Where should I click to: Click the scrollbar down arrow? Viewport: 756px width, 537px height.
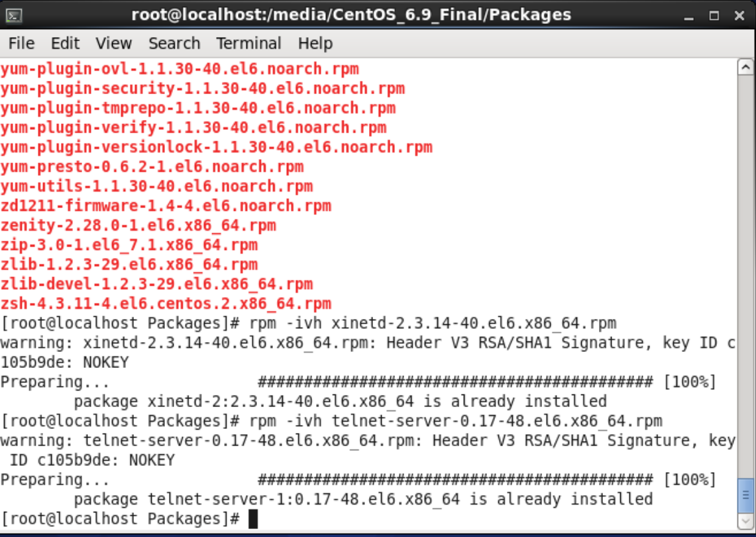point(745,520)
